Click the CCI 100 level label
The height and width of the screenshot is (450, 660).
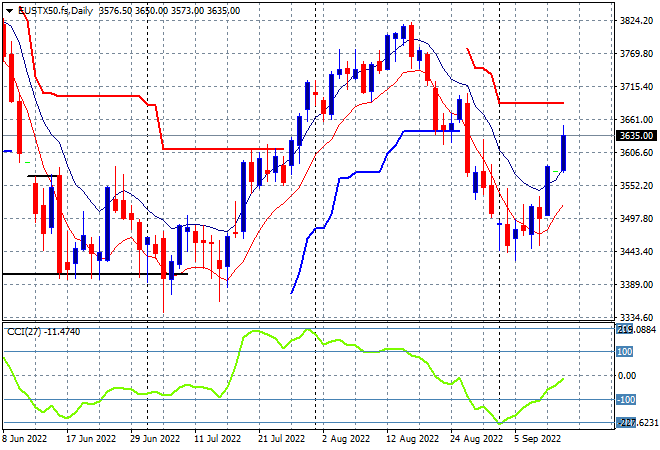625,351
